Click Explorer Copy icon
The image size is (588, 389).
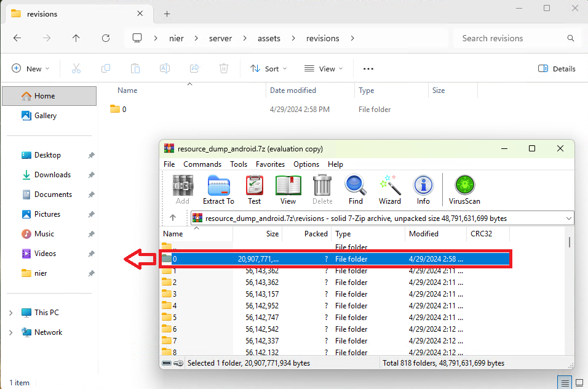click(x=106, y=68)
